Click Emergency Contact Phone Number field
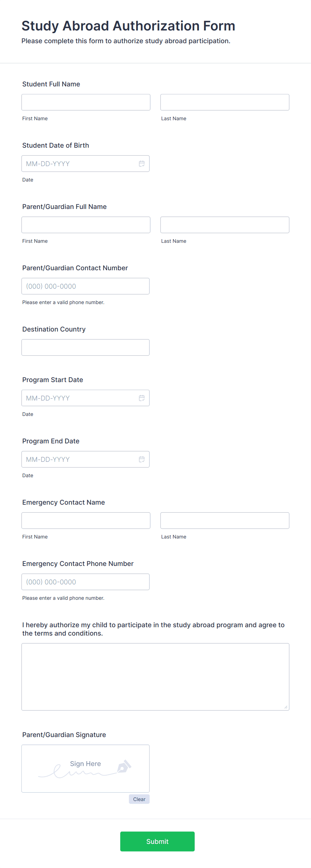Screen dimensions: 311x868 click(86, 582)
